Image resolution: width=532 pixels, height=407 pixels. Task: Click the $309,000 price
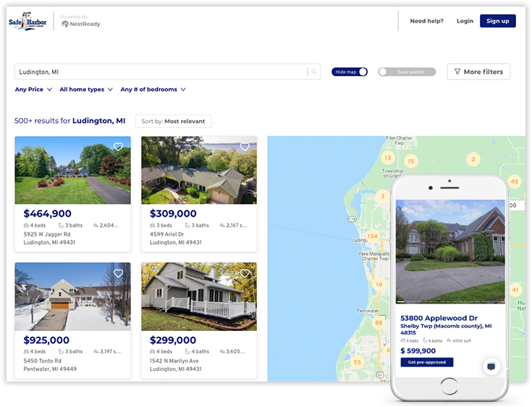point(173,214)
